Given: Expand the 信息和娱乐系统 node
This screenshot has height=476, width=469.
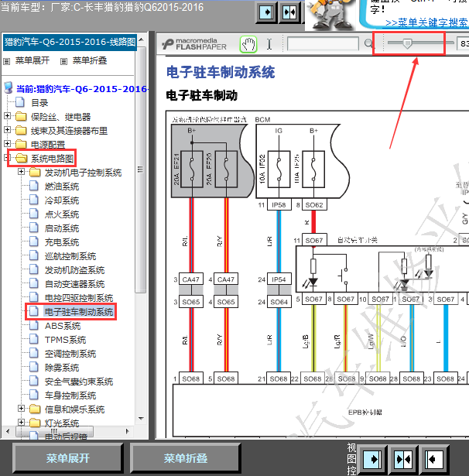Looking at the screenshot, I should click(x=21, y=409).
